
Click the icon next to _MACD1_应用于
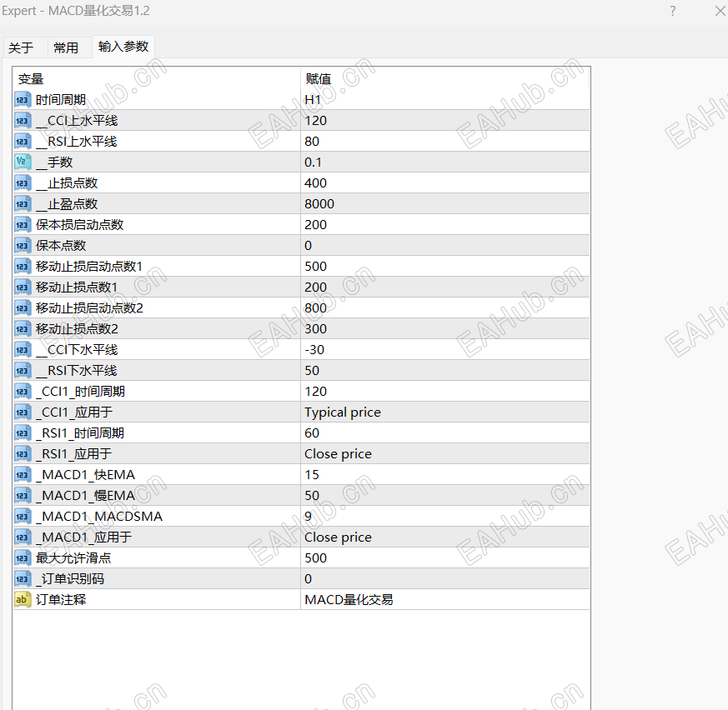click(23, 537)
